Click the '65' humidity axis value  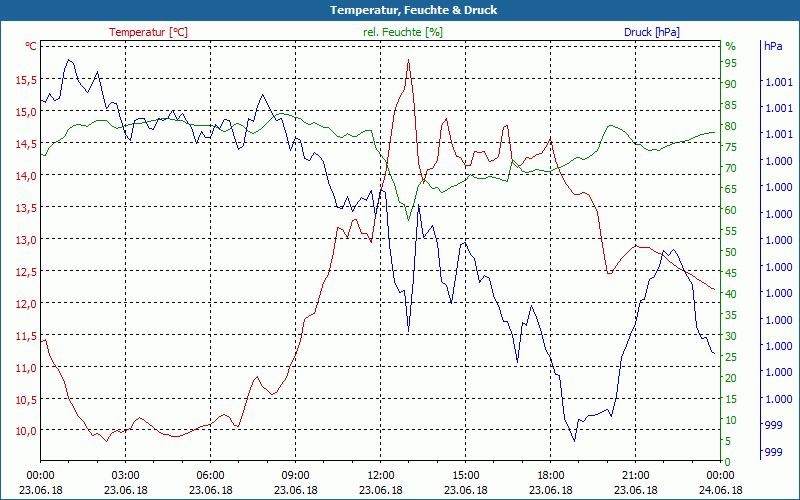click(x=731, y=189)
